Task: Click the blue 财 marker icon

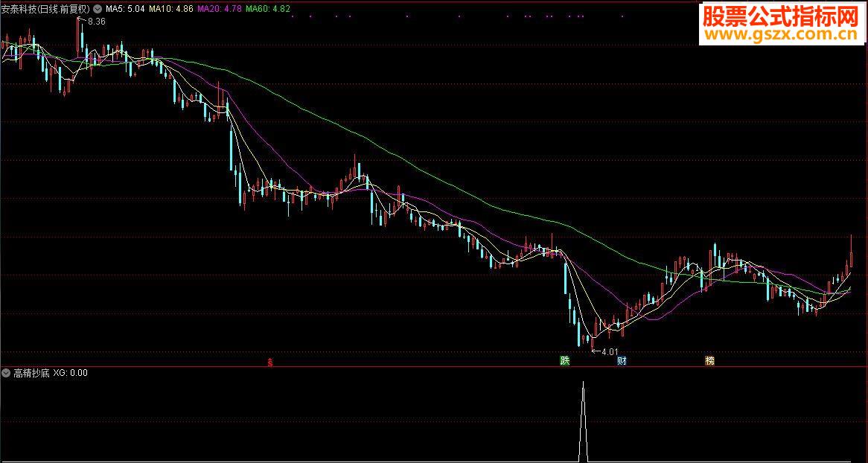Action: pyautogui.click(x=622, y=361)
